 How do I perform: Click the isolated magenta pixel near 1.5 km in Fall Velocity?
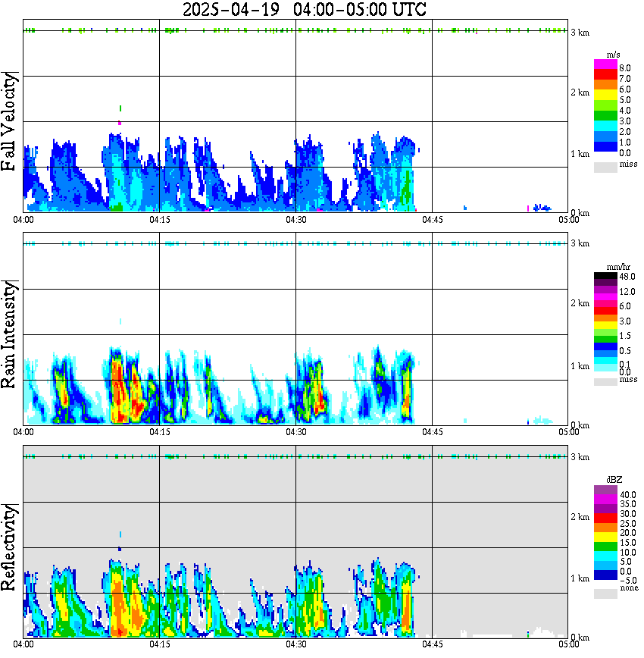pos(120,123)
